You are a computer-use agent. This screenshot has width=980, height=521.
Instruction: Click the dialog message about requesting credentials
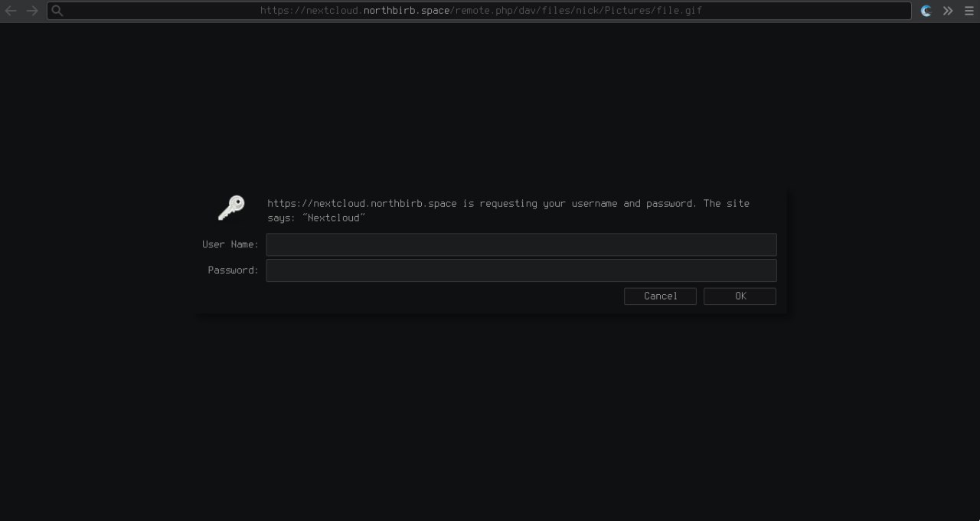point(508,211)
